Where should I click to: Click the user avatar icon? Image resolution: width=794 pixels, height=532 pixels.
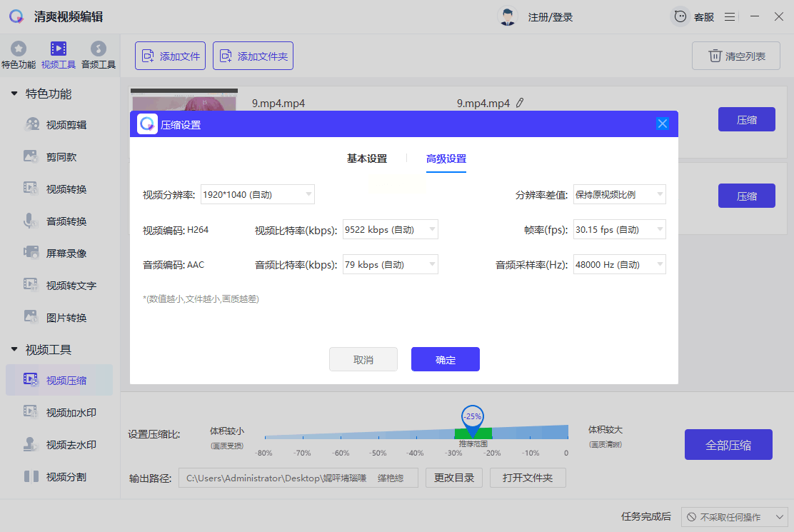point(508,16)
